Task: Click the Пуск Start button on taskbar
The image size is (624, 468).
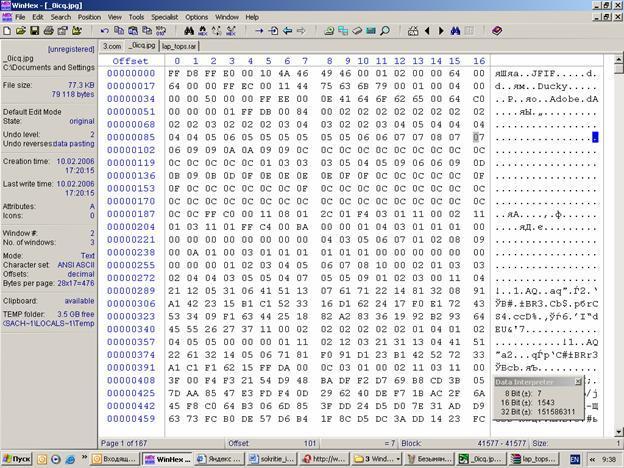Action: point(18,459)
